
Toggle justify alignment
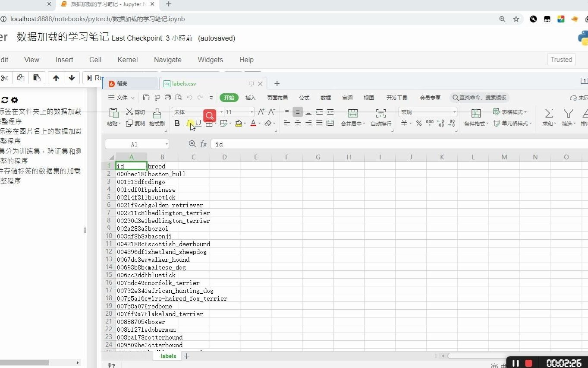pos(319,124)
